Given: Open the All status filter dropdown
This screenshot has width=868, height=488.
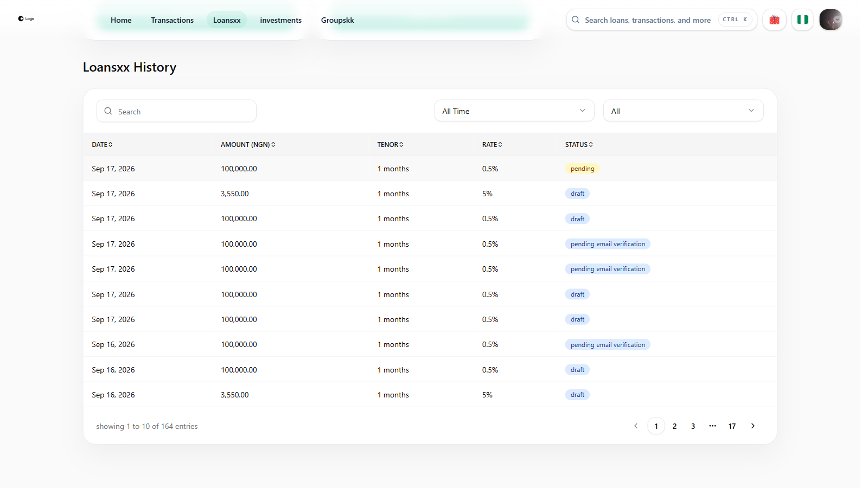Looking at the screenshot, I should tap(683, 111).
